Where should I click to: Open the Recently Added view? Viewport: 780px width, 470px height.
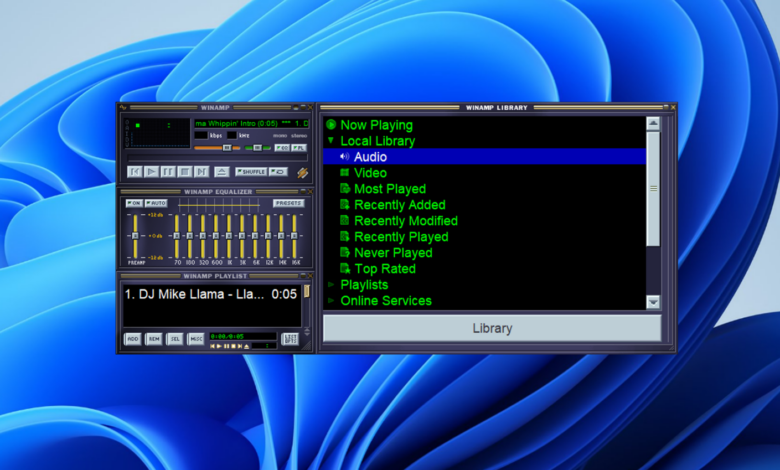(399, 205)
